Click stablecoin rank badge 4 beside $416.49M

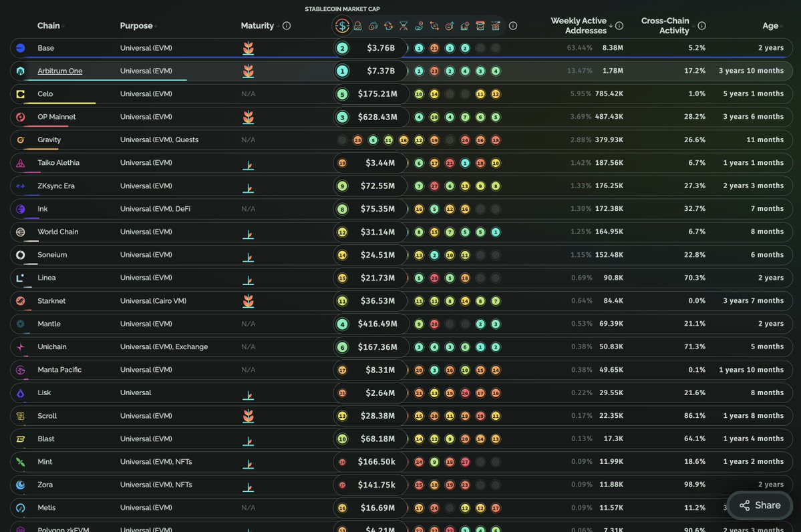[342, 324]
